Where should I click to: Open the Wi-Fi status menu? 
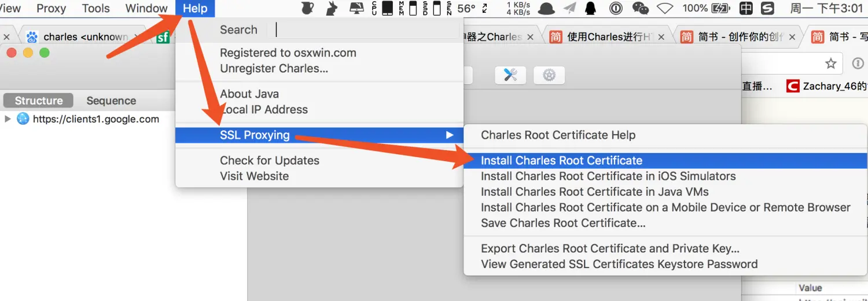pyautogui.click(x=665, y=8)
